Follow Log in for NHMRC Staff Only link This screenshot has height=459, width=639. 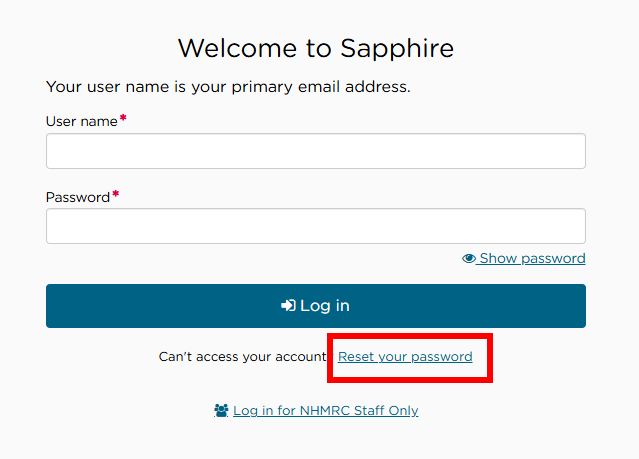coord(325,411)
